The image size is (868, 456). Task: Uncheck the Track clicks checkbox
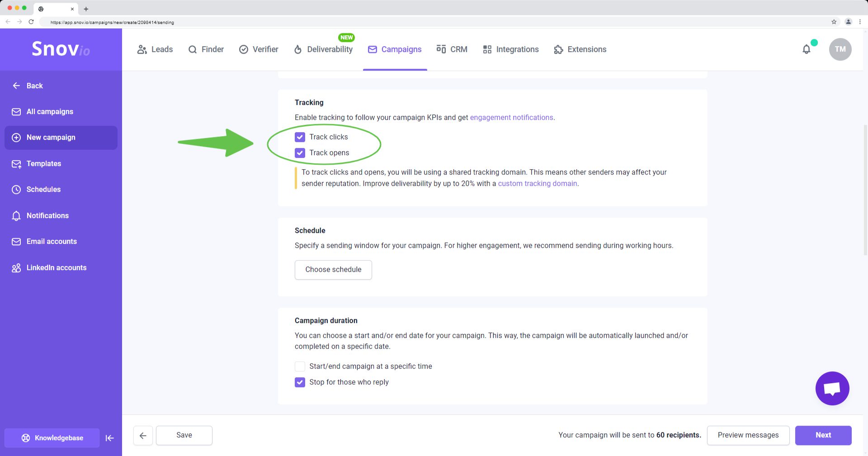click(300, 137)
